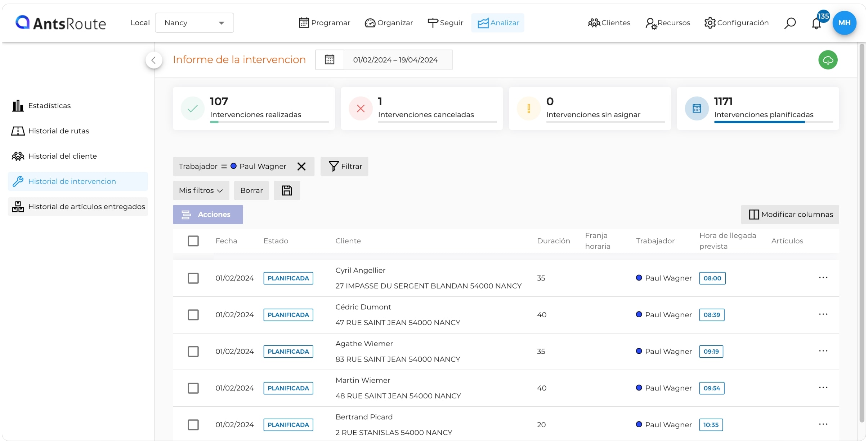Open the Local Nancy dropdown

click(194, 23)
